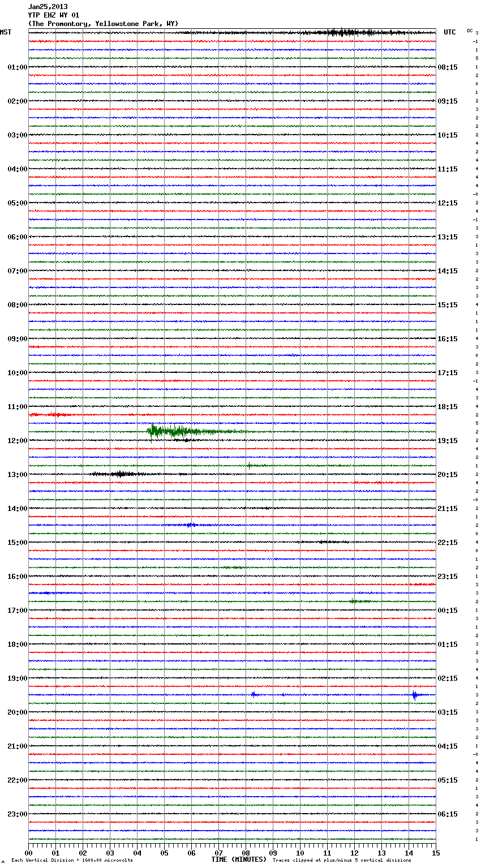Click the 12 minute tick on bottom axis
Screen dimensions: 481x868
(354, 853)
